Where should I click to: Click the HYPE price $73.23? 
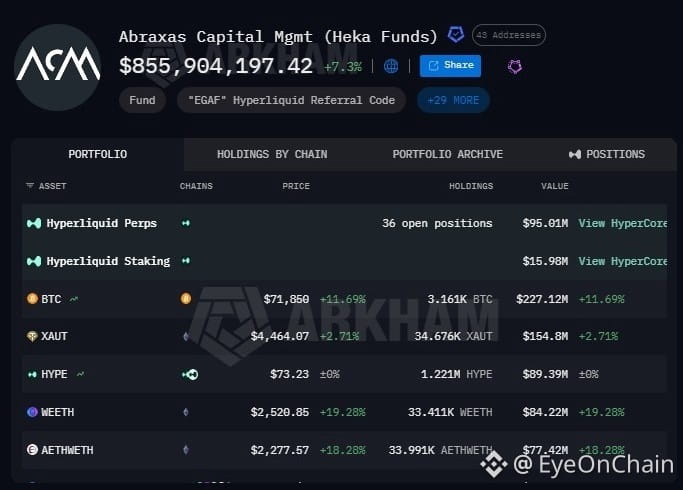[289, 374]
